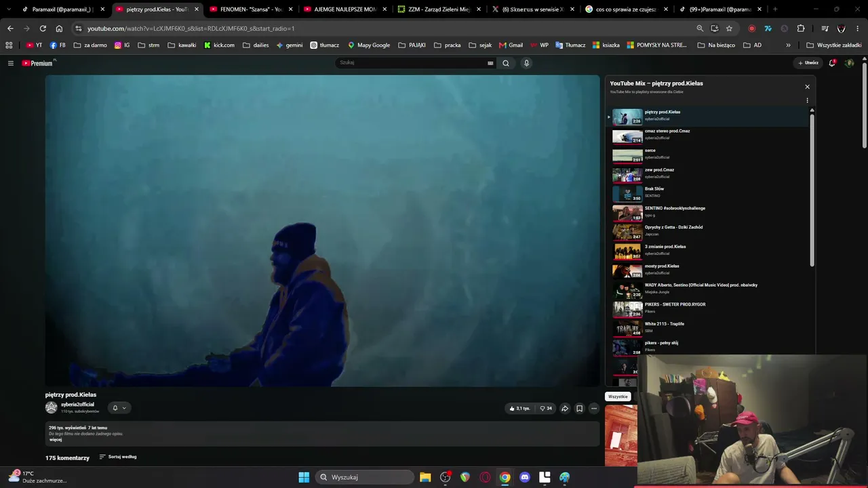Image resolution: width=868 pixels, height=488 pixels.
Task: Click the Chrome address bar URL
Action: click(x=191, y=28)
